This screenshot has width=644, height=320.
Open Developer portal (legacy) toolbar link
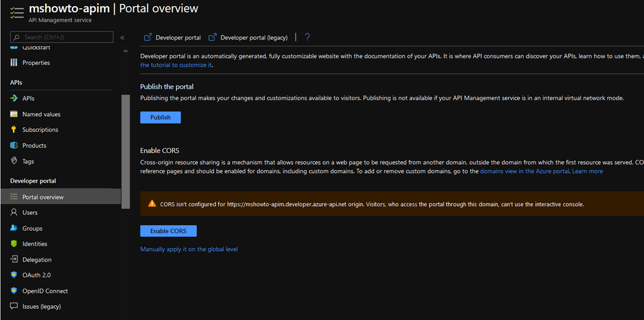point(248,37)
